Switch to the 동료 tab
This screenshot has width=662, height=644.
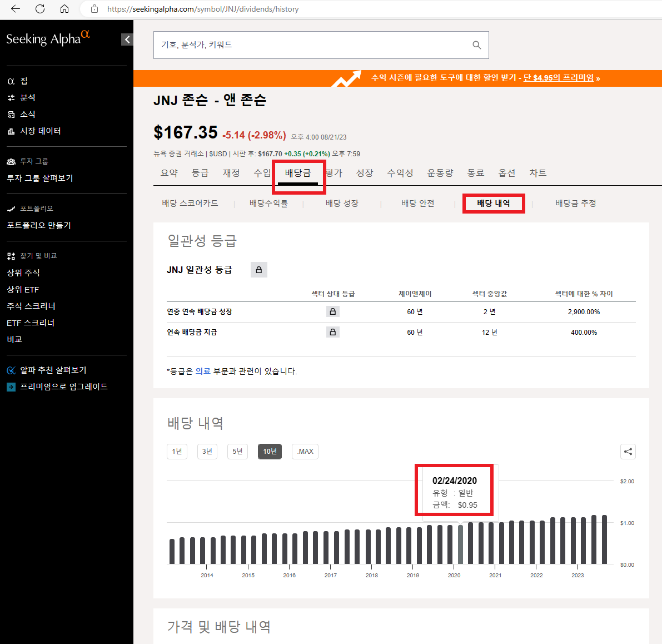(476, 173)
